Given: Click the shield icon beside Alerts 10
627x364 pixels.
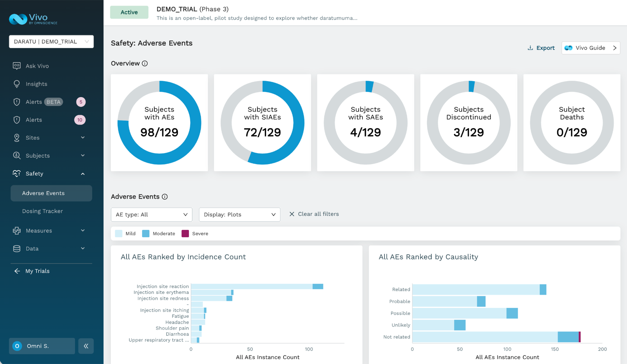Looking at the screenshot, I should pos(16,120).
